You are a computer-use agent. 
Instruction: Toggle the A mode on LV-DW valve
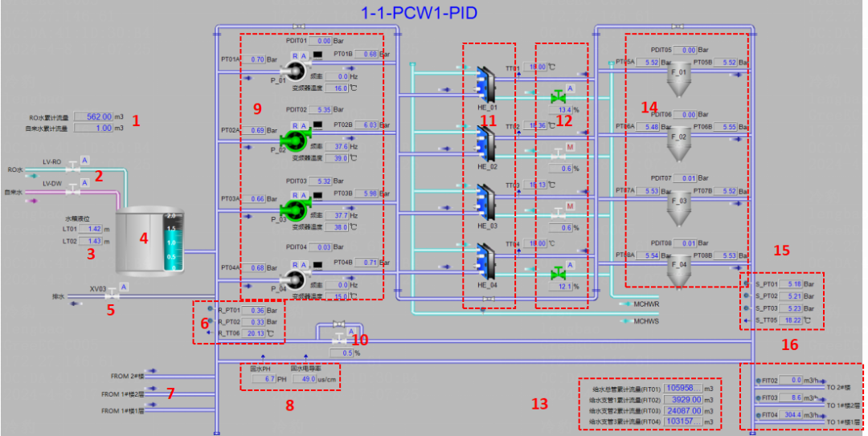(84, 182)
